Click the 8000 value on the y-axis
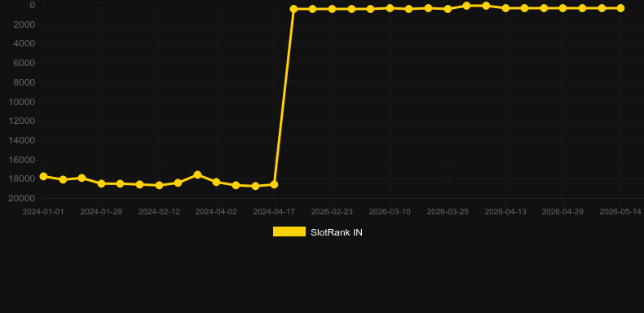 tap(24, 82)
